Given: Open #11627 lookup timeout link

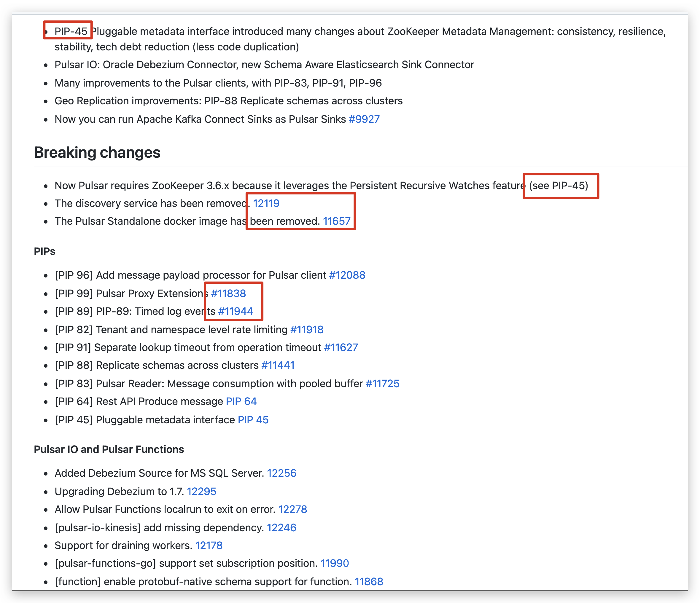Looking at the screenshot, I should (x=341, y=347).
